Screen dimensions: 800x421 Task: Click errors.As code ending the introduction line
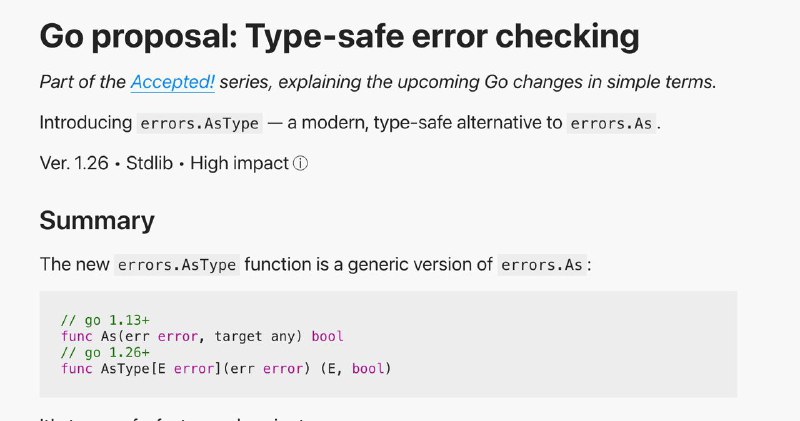pyautogui.click(x=613, y=124)
